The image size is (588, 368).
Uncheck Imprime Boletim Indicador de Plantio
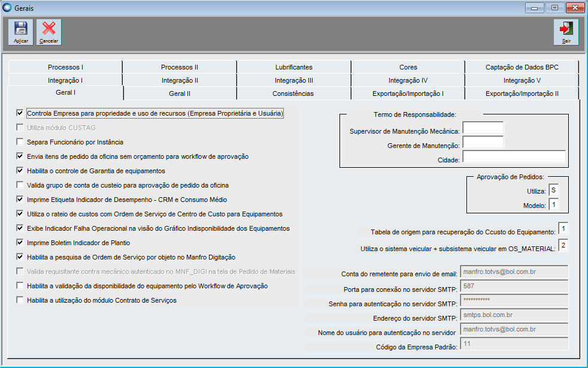20,242
